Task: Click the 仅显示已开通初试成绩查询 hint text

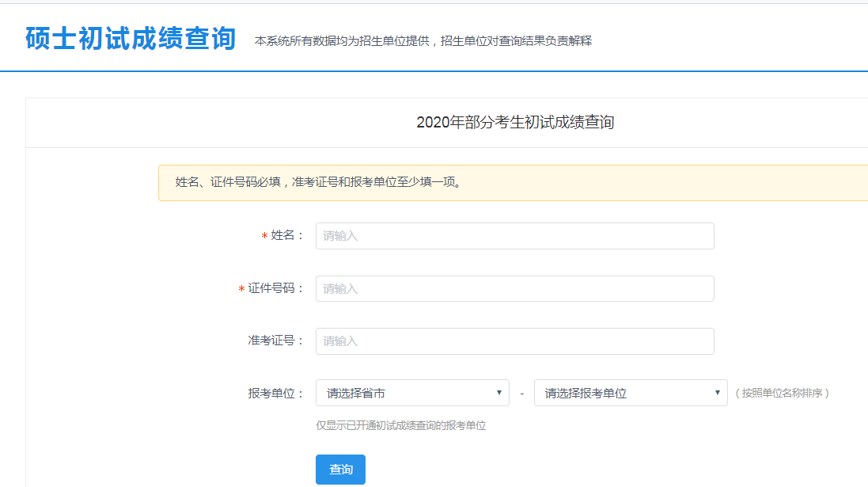Action: 401,425
